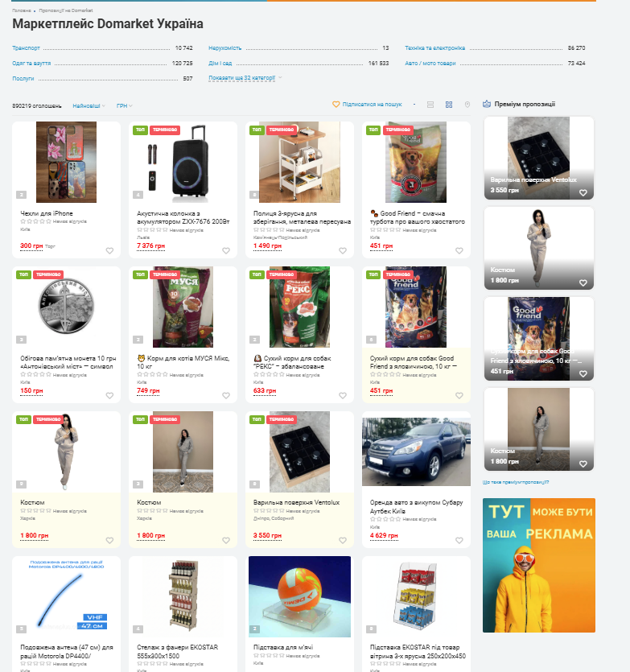Open the Техніка та електроніка category
Screen dimensions: 630x672
(435, 48)
